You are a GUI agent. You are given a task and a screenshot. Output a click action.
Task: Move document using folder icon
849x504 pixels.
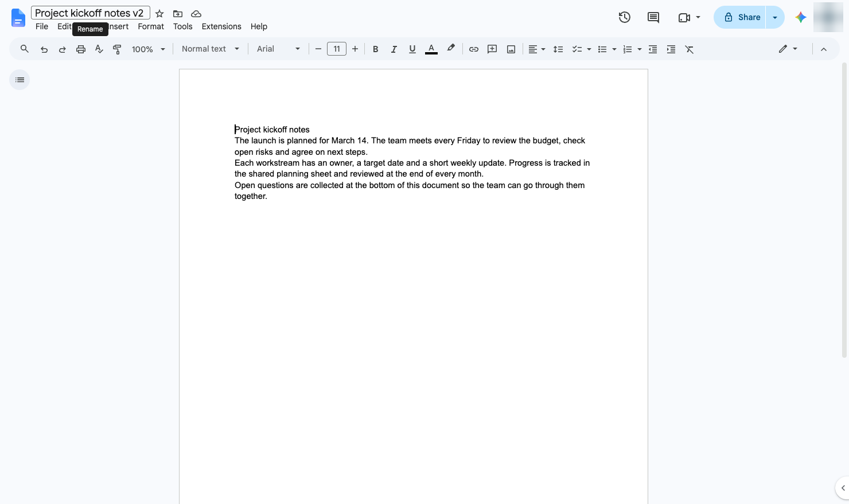(x=178, y=13)
